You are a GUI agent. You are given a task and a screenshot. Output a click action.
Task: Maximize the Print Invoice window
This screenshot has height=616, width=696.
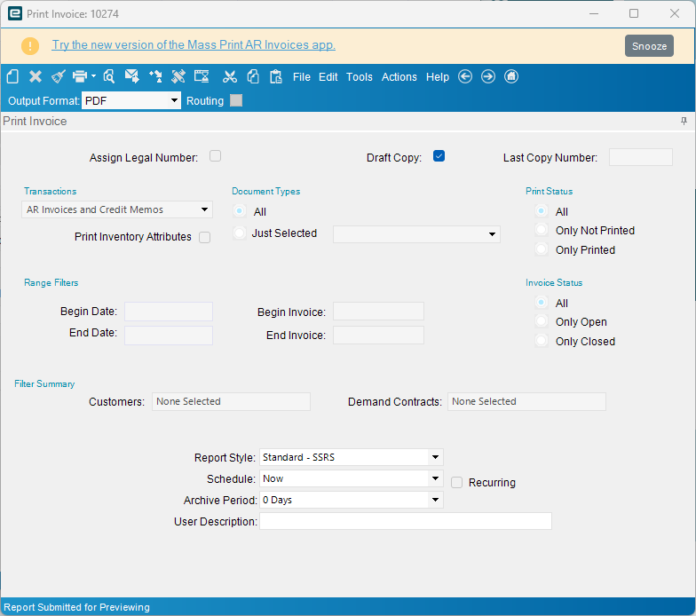coord(634,14)
